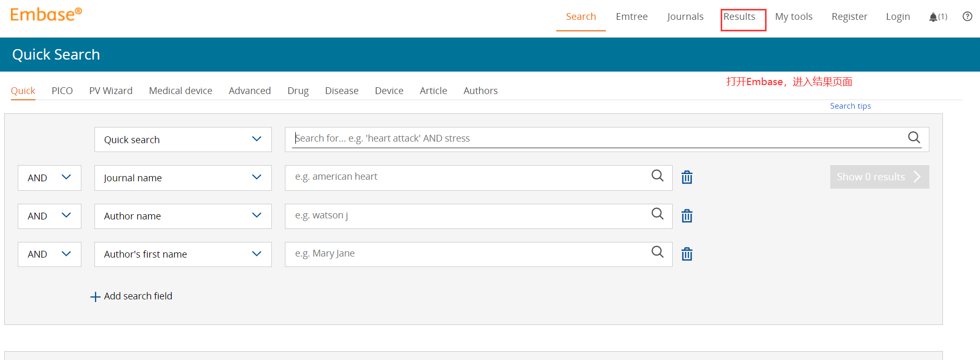The image size is (980, 360).
Task: Click magnifier in Journal name field
Action: [658, 176]
